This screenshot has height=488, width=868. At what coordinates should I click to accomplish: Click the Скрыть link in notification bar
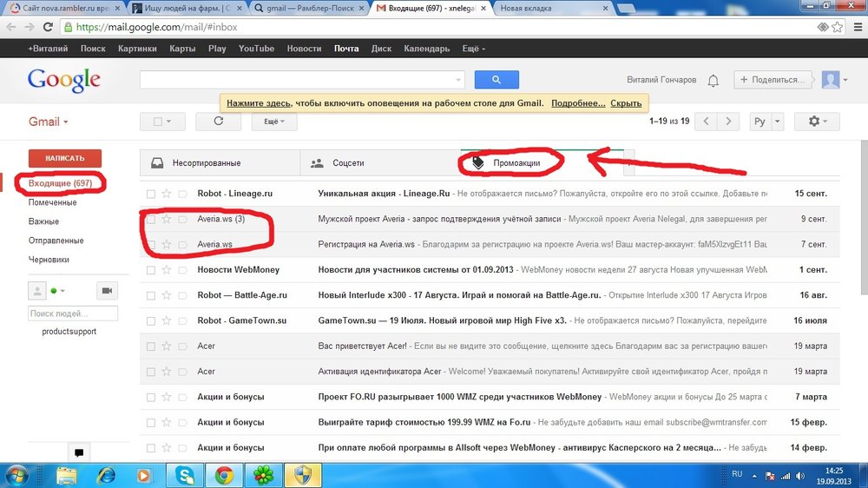[x=626, y=103]
